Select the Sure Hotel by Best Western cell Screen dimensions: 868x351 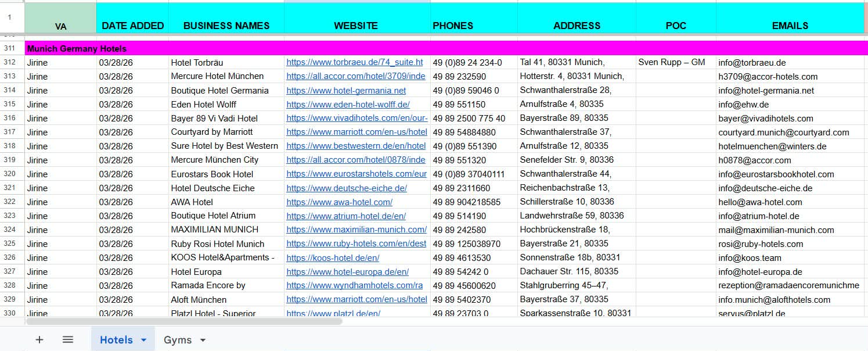226,146
